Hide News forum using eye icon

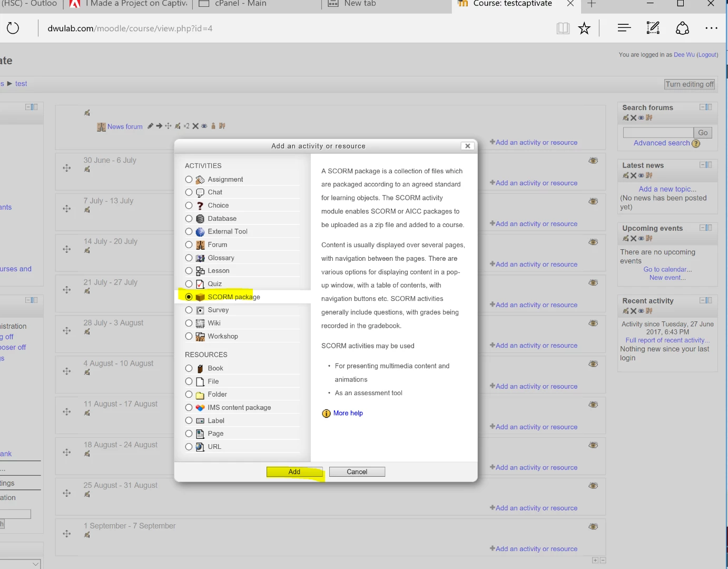(x=204, y=126)
